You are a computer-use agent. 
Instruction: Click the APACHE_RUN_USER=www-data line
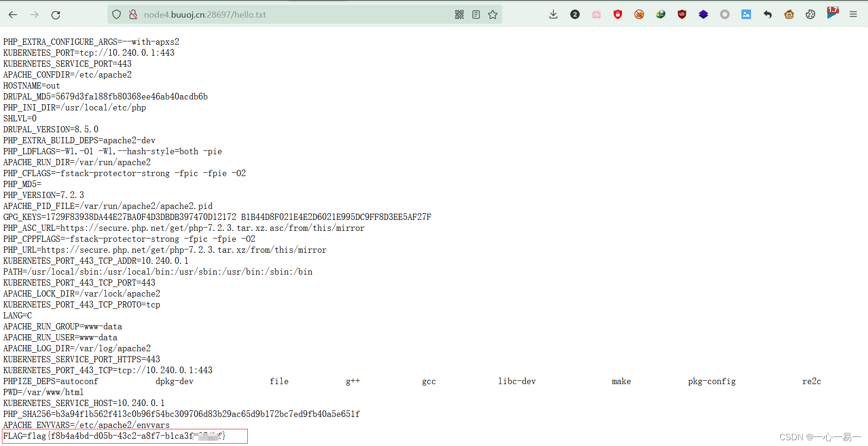click(60, 337)
